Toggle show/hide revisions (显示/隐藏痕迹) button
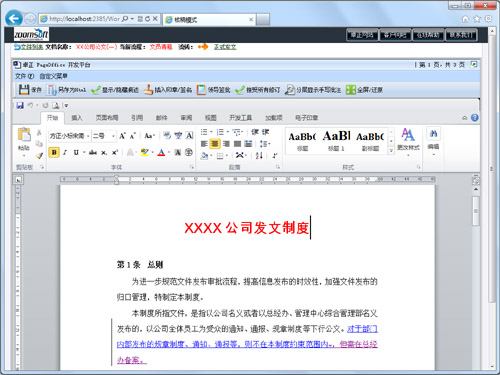Viewport: 500px width, 375px height. [x=115, y=90]
